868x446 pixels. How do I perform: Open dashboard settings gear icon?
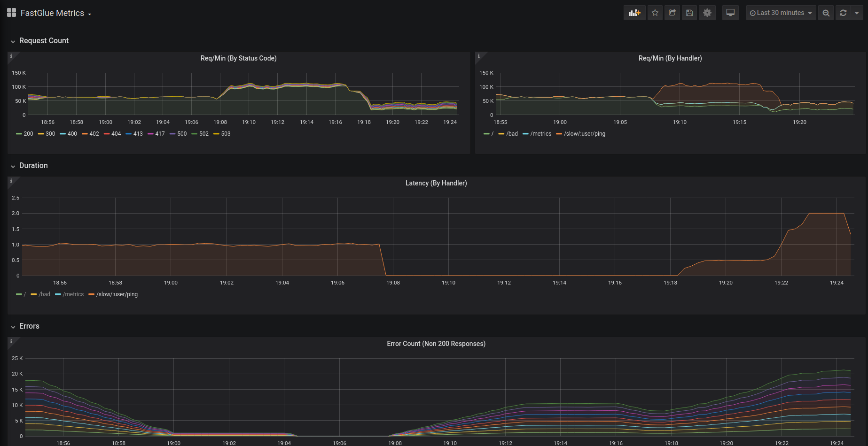click(x=707, y=13)
